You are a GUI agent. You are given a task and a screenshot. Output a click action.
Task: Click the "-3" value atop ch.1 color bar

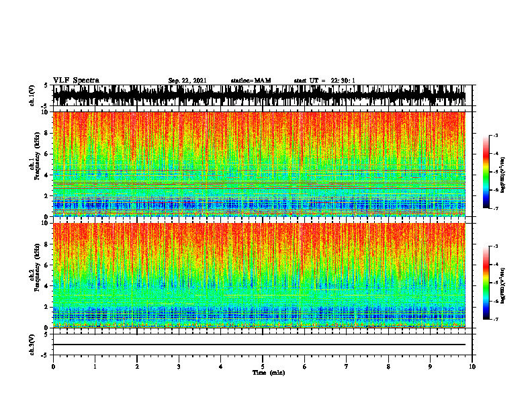point(496,136)
